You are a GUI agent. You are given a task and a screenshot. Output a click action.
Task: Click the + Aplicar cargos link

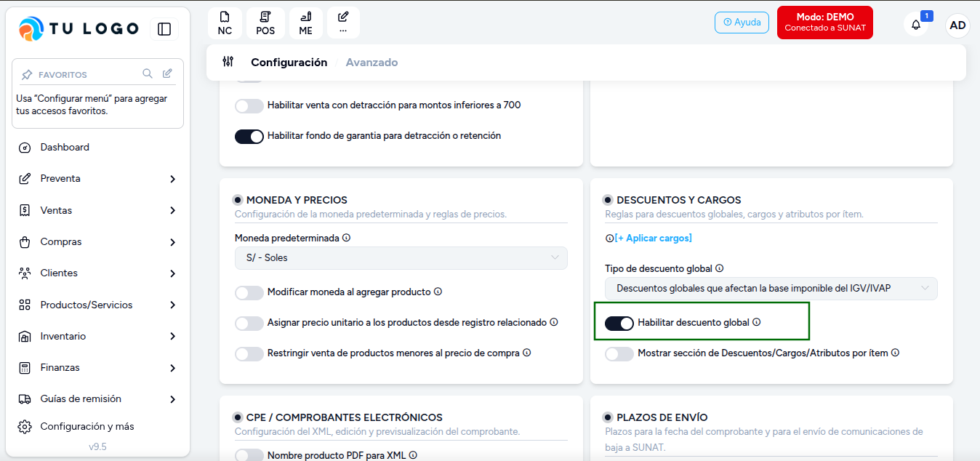pyautogui.click(x=654, y=238)
